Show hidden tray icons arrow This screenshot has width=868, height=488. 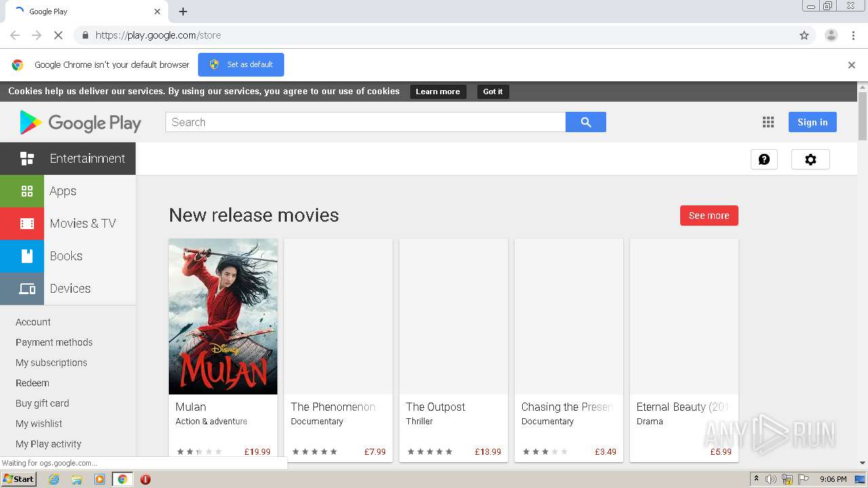click(x=756, y=479)
